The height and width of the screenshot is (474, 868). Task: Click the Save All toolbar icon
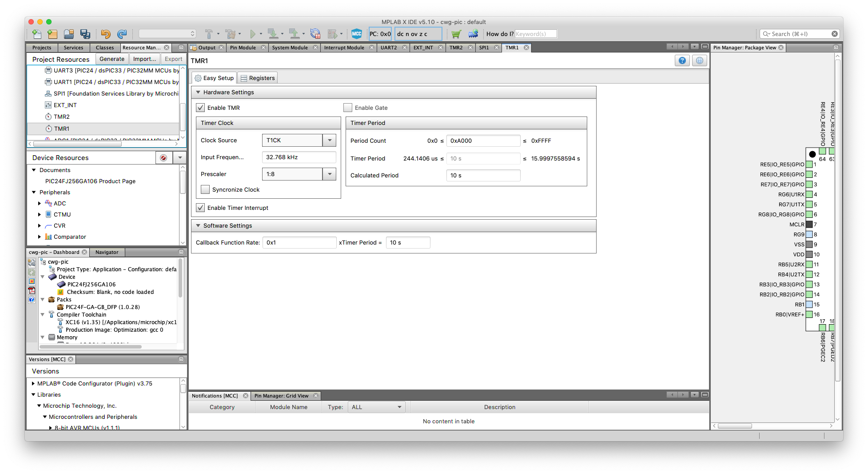coord(85,34)
